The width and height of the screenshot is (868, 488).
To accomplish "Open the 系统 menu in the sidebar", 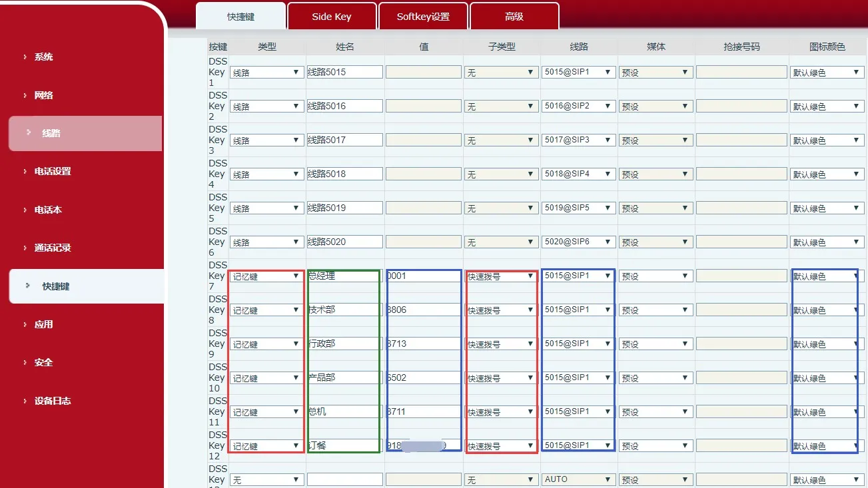I will tap(43, 57).
